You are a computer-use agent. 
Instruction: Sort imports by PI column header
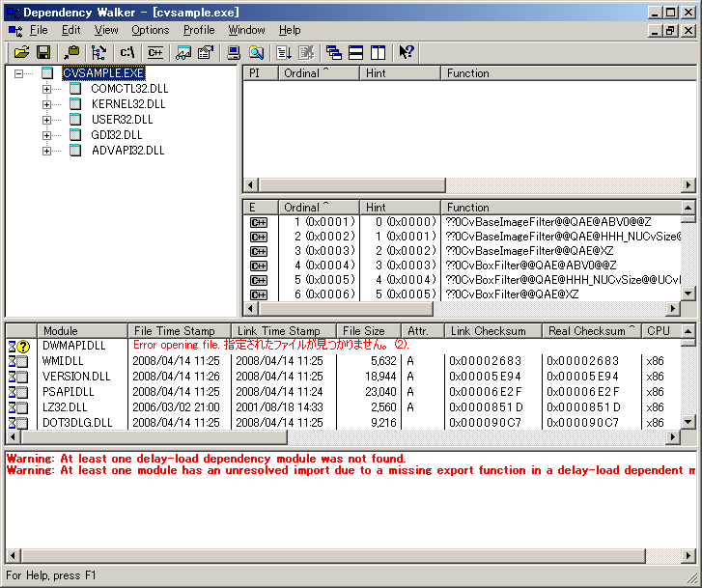point(261,73)
